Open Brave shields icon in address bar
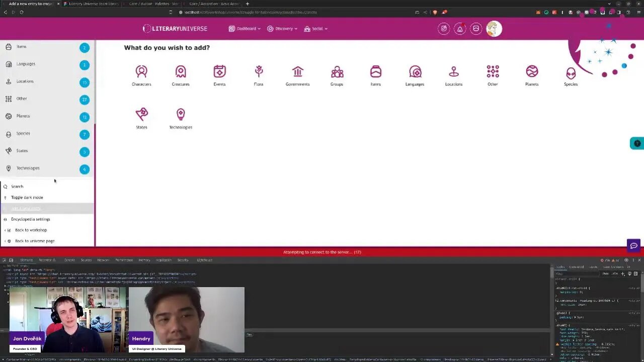Screen dimensions: 644x362 435,12
